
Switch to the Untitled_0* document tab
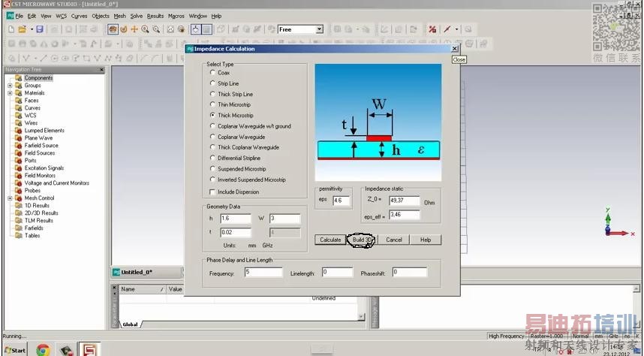[x=146, y=272]
